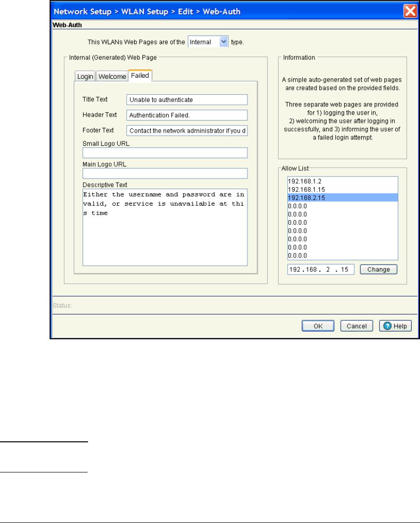Close the Web-Auth dialog with the X button
This screenshot has width=420, height=523.
tap(410, 11)
